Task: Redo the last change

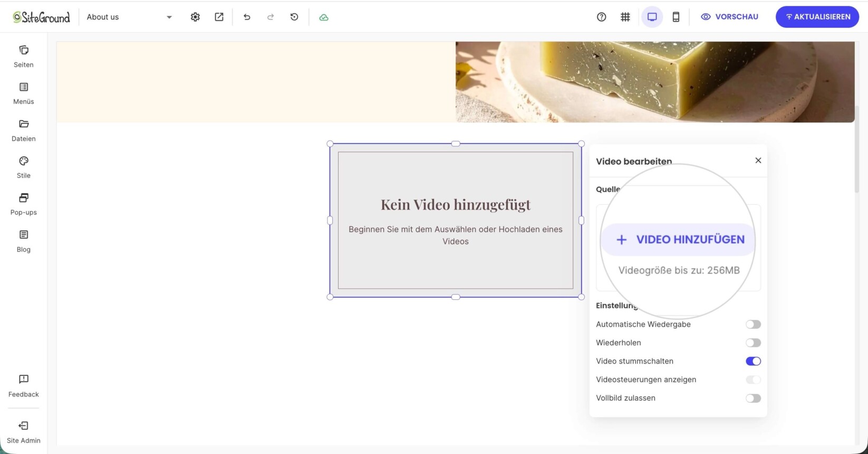Action: pos(271,17)
